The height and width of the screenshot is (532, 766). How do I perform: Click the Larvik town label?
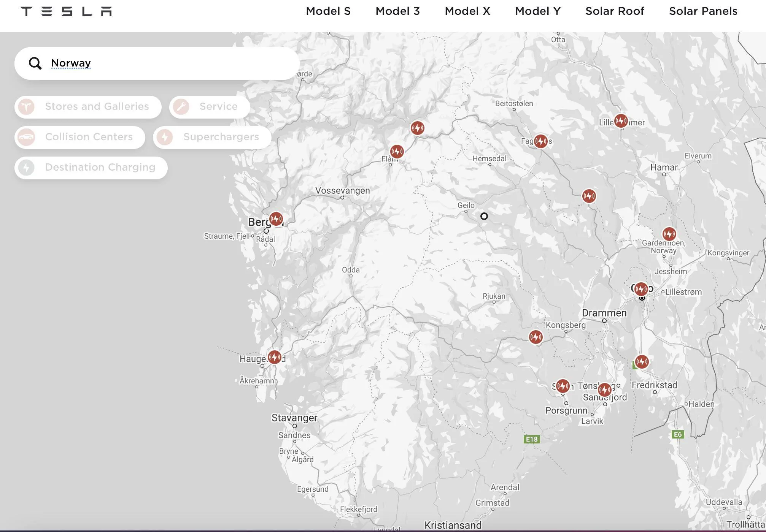[592, 421]
